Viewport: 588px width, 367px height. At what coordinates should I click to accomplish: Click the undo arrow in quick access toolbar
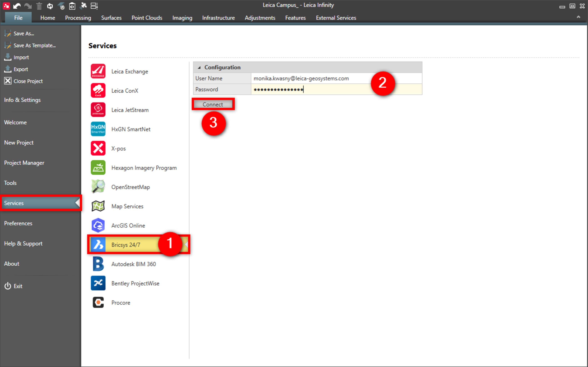click(x=17, y=6)
